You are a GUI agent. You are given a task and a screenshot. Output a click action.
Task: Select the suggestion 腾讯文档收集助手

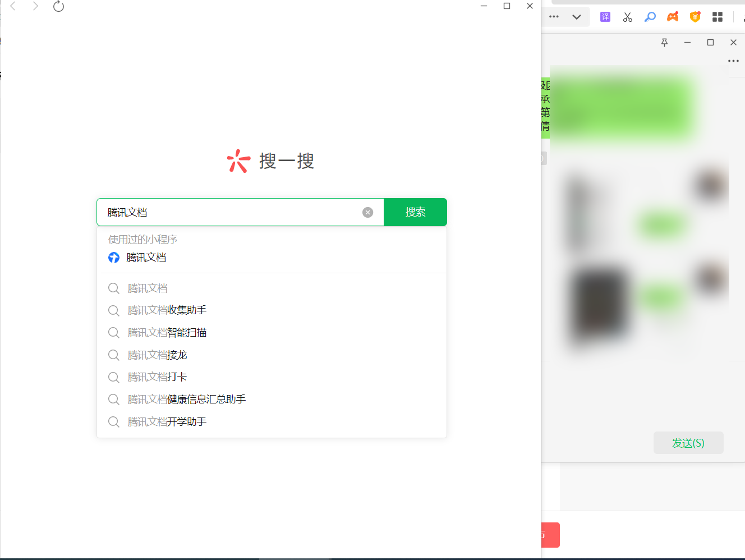click(272, 310)
